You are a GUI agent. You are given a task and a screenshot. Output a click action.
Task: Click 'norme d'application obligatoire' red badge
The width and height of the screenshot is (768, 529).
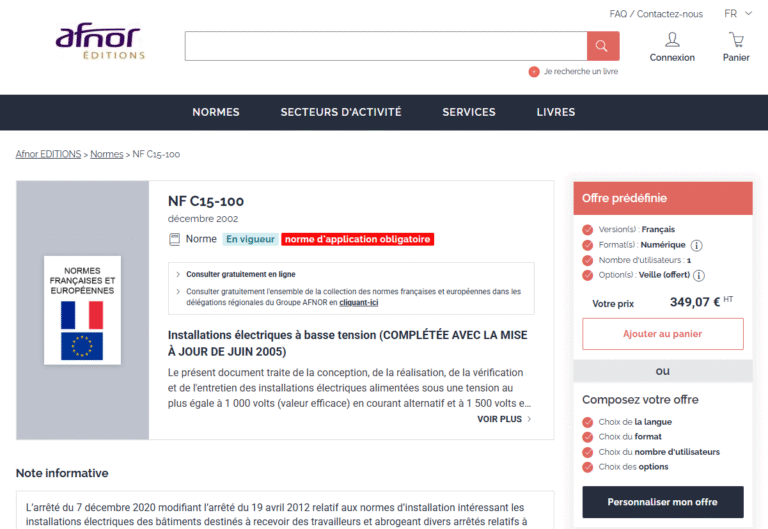pyautogui.click(x=358, y=240)
